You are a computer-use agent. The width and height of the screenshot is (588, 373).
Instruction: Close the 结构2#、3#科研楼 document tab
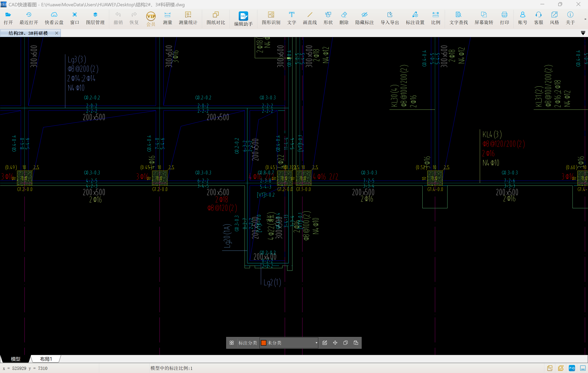click(57, 33)
